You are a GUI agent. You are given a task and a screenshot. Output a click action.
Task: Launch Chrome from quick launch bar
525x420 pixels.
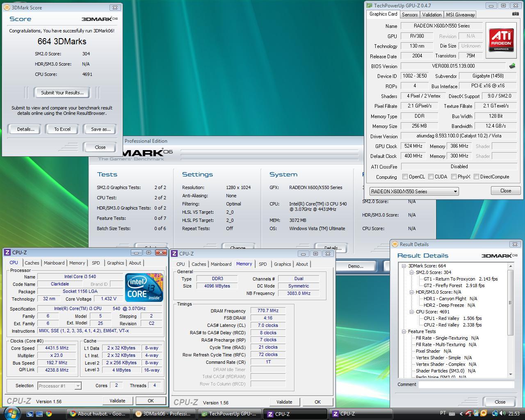[49, 414]
